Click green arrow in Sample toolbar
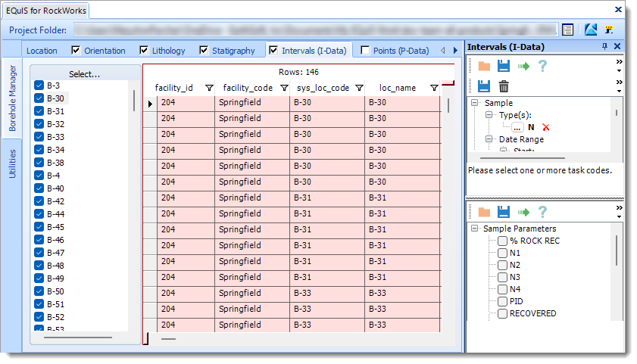637x364 pixels. click(x=523, y=66)
